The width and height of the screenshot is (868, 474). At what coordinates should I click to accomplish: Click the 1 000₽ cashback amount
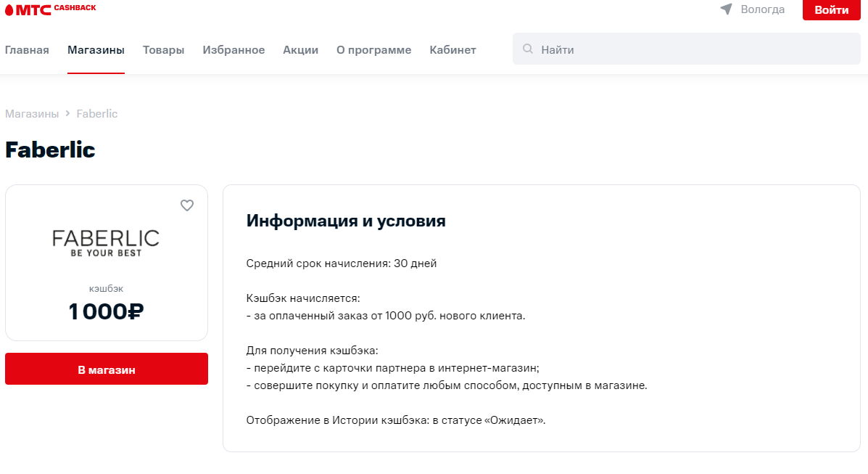(x=107, y=311)
